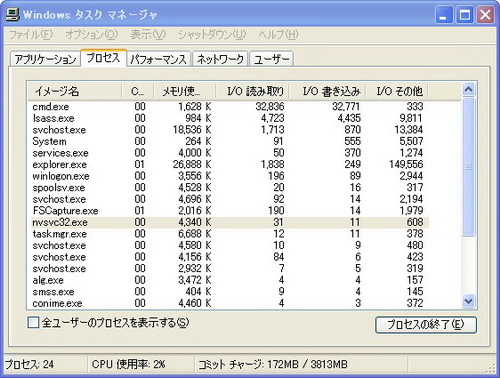Enable 全ユーザーのプロセスを表示する checkbox
Screen dimensions: 500x378
click(33, 323)
